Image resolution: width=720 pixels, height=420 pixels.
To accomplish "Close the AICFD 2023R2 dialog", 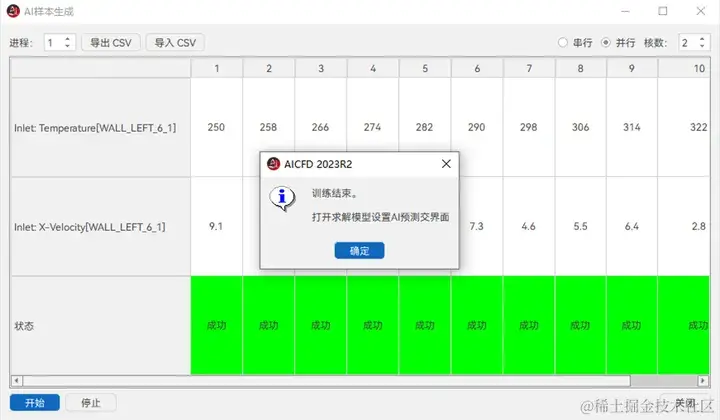I will click(x=446, y=164).
